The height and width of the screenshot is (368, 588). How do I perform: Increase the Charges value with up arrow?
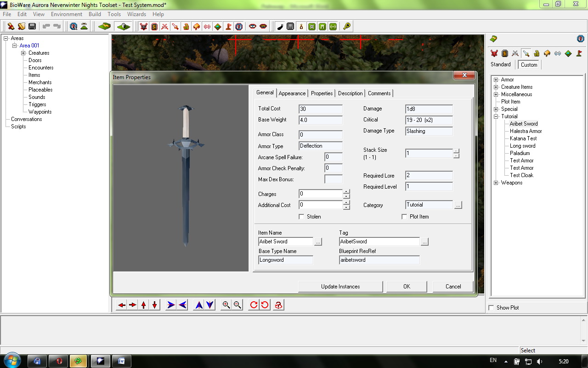click(346, 192)
